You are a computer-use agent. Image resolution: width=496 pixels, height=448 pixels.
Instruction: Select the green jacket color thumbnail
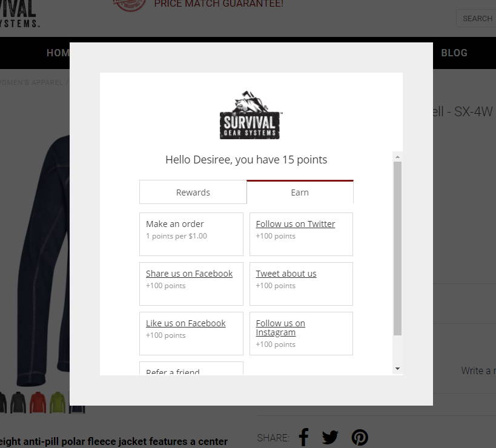[x=58, y=402]
